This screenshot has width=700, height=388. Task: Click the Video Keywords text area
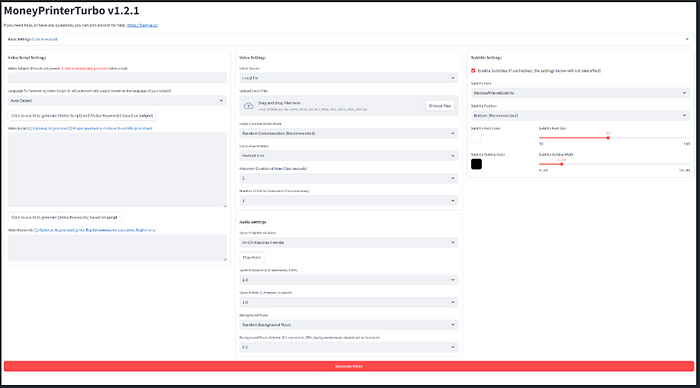click(117, 247)
